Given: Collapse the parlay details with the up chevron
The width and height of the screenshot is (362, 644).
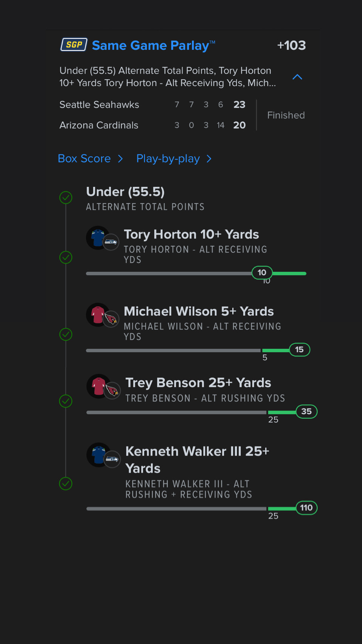Looking at the screenshot, I should (x=297, y=77).
